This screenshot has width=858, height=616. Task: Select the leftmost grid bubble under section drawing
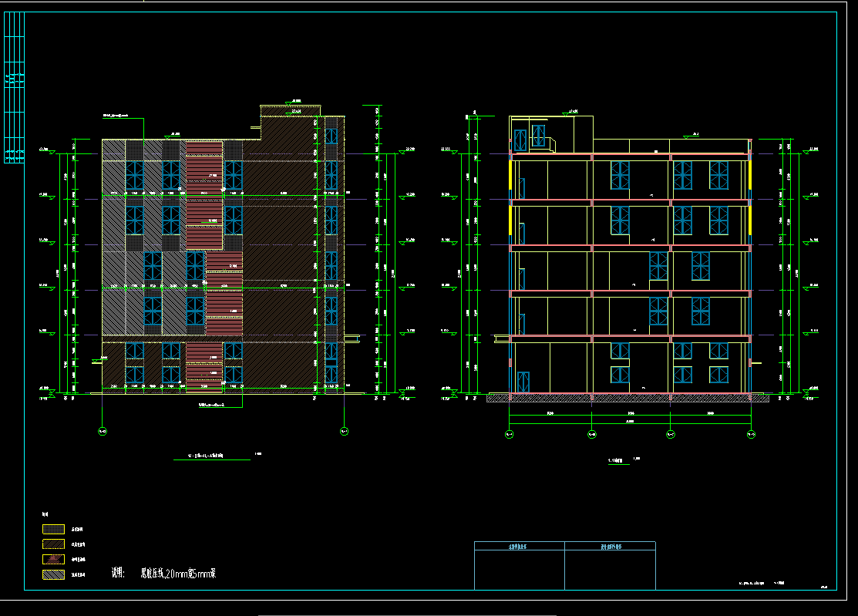click(x=509, y=435)
